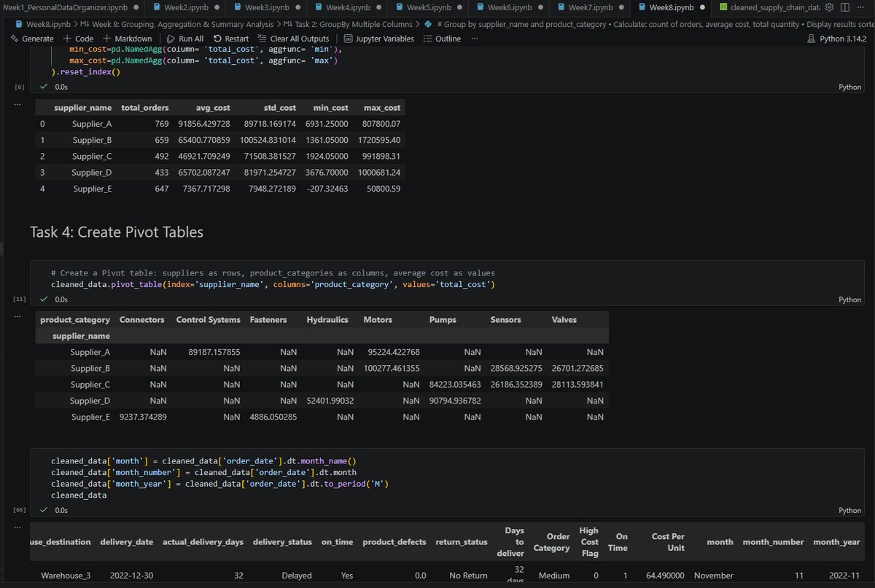
Task: Click the success checkmark of cell [11]
Action: click(44, 299)
